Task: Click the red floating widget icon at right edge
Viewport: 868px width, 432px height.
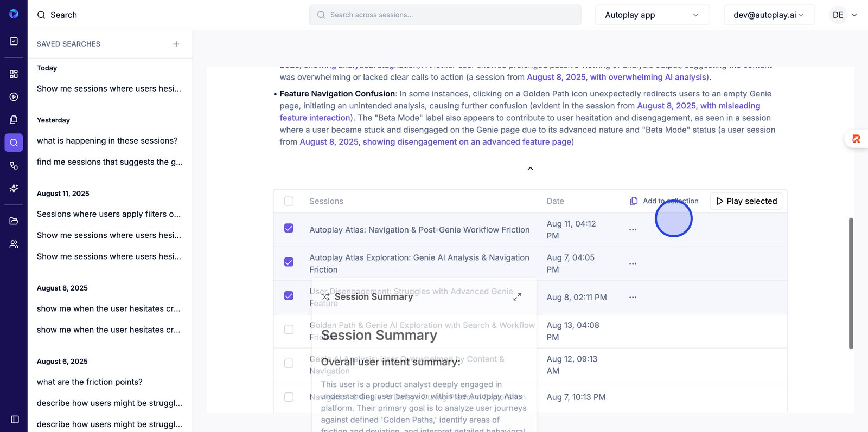Action: point(856,139)
